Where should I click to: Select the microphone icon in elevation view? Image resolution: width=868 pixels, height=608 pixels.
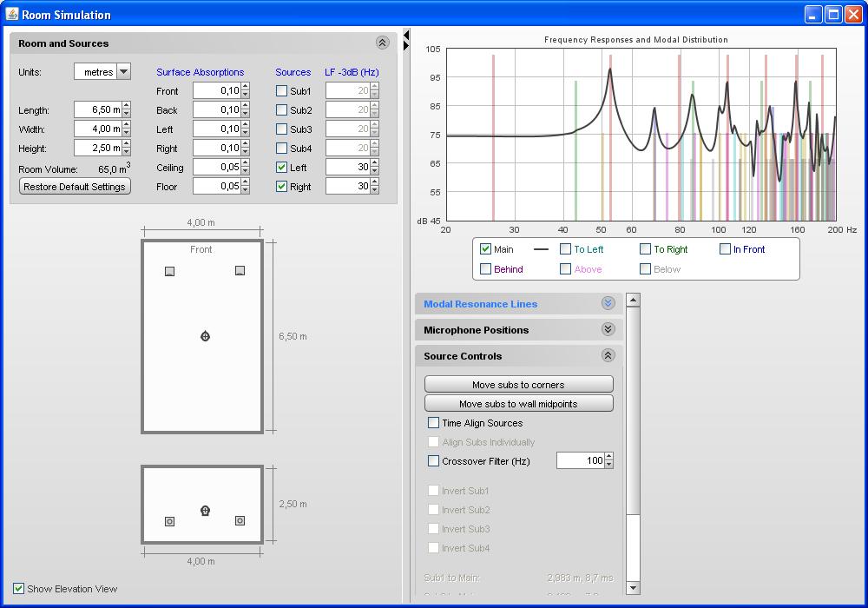point(205,511)
